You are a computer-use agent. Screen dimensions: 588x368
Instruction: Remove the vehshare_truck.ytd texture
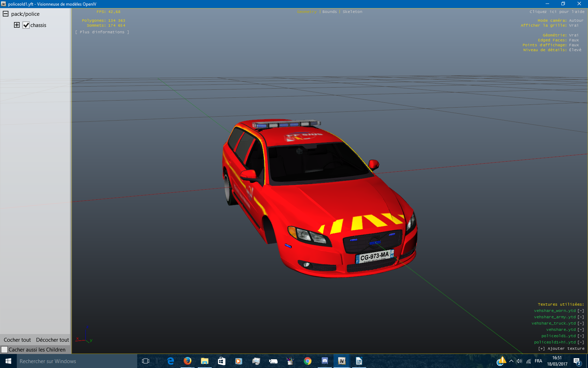tap(581, 323)
